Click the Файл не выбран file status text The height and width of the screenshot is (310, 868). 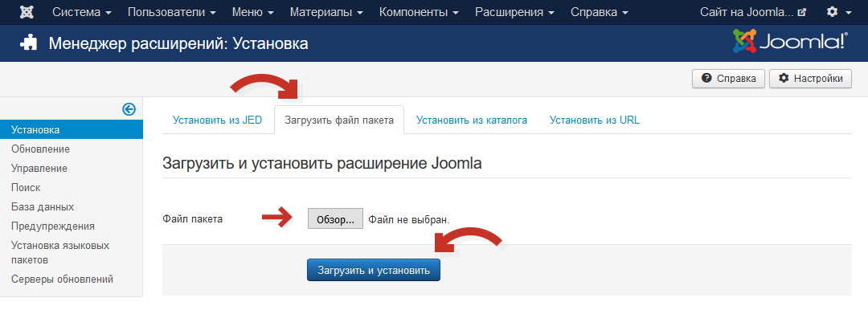pyautogui.click(x=409, y=220)
